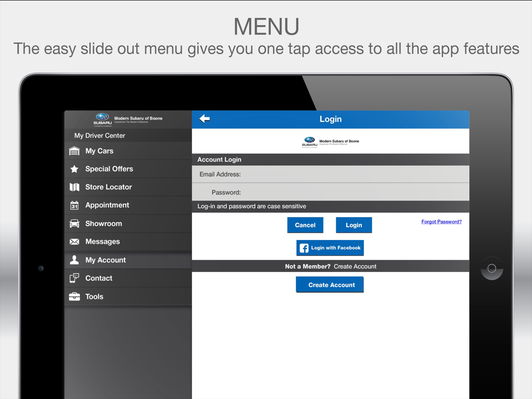Tap the Special Offers star icon
The image size is (532, 399).
(74, 169)
